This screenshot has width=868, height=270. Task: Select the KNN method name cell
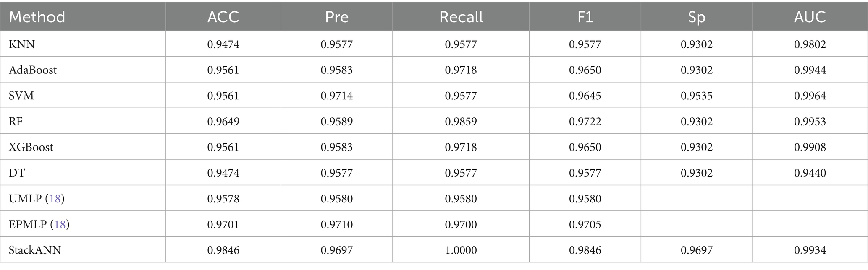(x=22, y=44)
